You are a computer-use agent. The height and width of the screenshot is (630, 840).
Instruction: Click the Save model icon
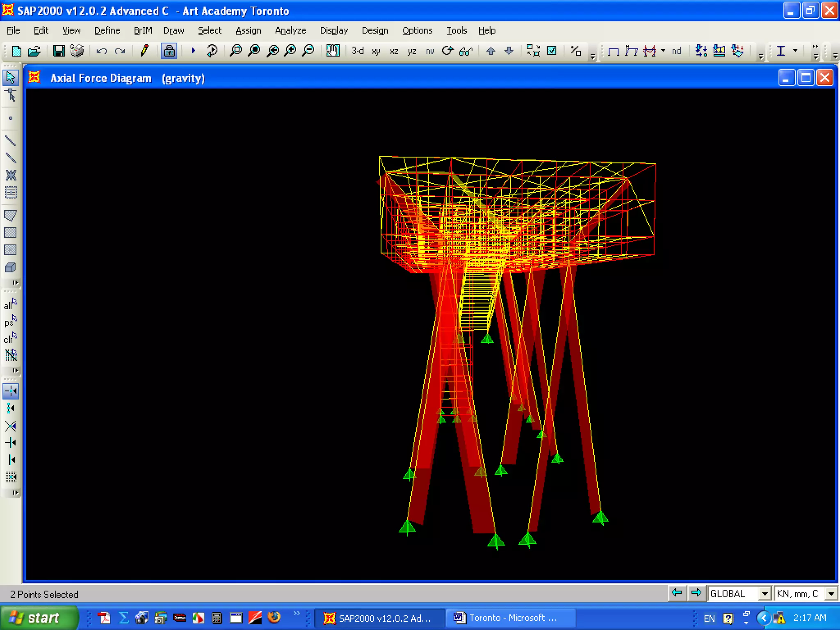[59, 51]
